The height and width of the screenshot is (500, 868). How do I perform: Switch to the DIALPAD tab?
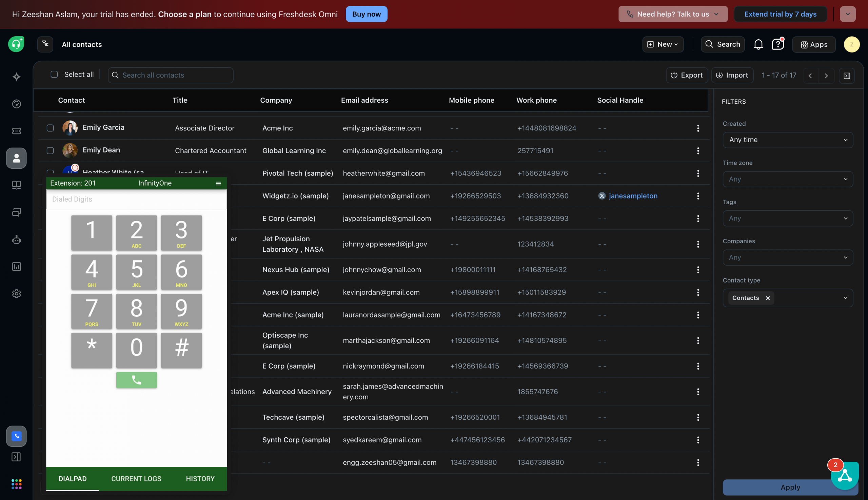pyautogui.click(x=73, y=479)
